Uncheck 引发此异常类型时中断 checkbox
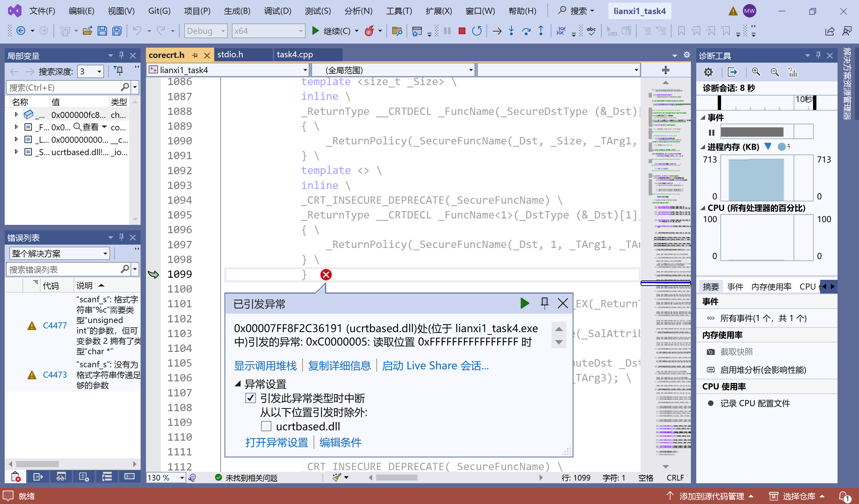The height and width of the screenshot is (504, 859). [x=251, y=398]
